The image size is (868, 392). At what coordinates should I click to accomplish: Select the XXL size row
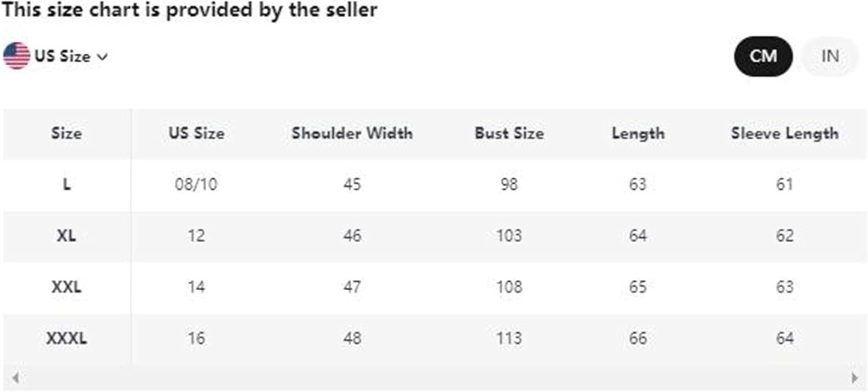pos(66,286)
